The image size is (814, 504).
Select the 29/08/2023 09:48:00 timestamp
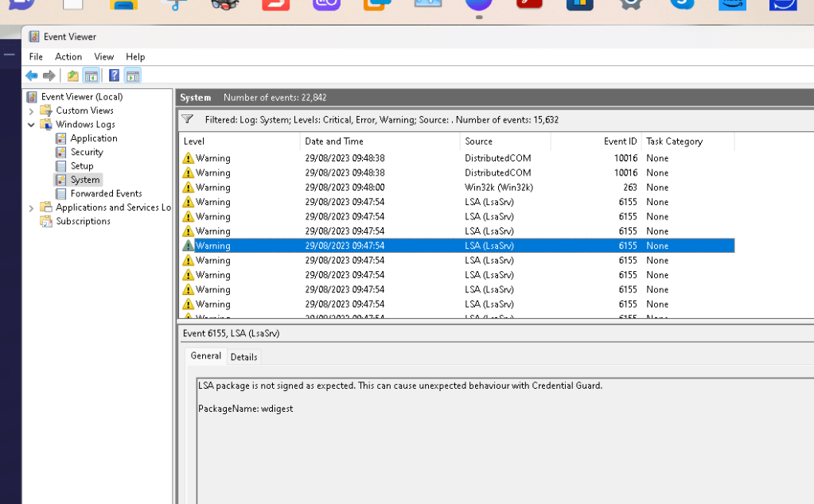tap(345, 187)
